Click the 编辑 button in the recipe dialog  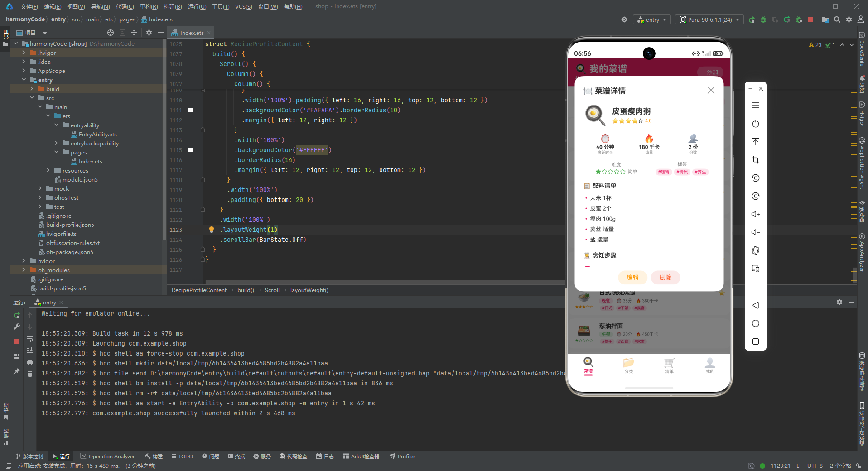pos(632,277)
